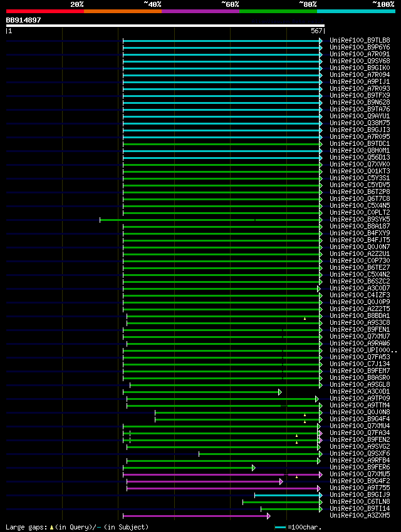Select the UniRef100_Q7XVK0 label
The image size is (401, 532).
360,164
